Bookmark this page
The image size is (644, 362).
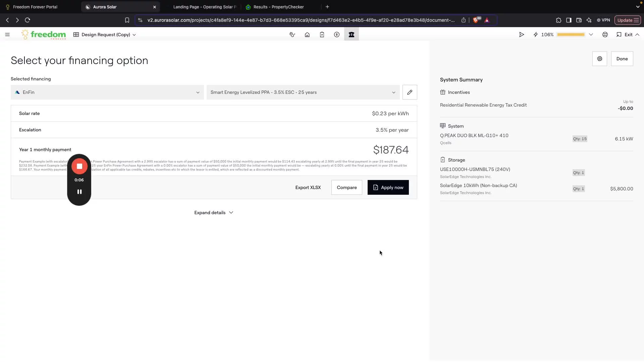click(127, 20)
